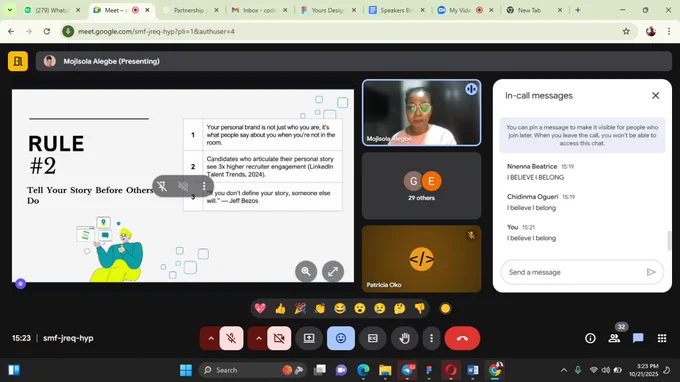Open the tab search dropdown arrow
Viewport: 680px width, 382px height.
click(x=10, y=10)
